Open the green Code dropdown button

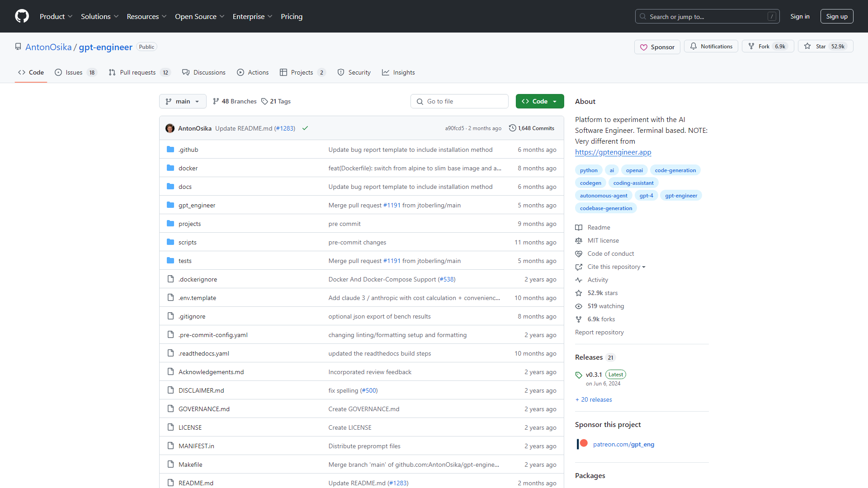[x=540, y=101]
